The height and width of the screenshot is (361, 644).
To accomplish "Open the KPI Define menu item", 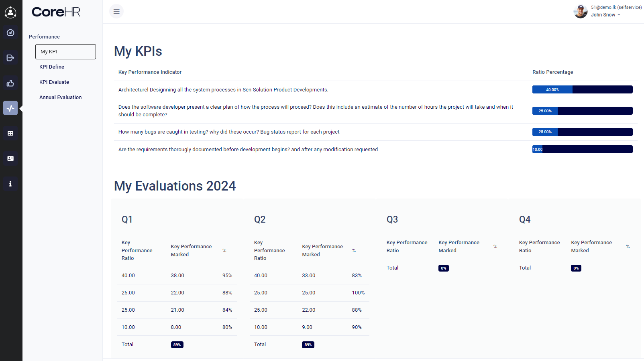I will 52,67.
